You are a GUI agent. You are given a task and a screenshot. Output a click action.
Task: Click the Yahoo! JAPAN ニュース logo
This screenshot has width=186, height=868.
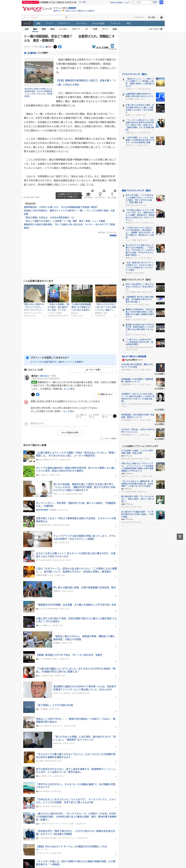click(37, 9)
